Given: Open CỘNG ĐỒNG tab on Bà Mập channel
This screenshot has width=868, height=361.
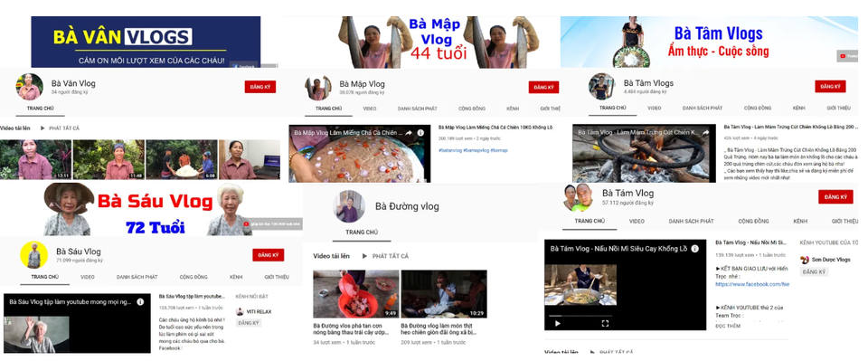Looking at the screenshot, I should (472, 109).
